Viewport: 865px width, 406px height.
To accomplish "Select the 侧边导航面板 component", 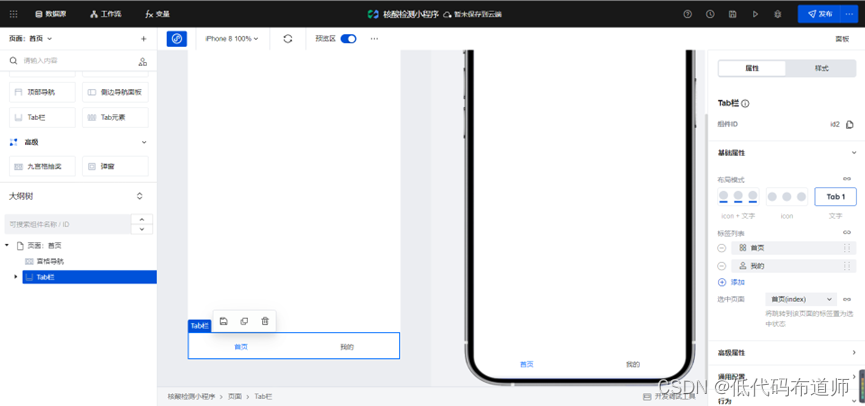I will 115,92.
